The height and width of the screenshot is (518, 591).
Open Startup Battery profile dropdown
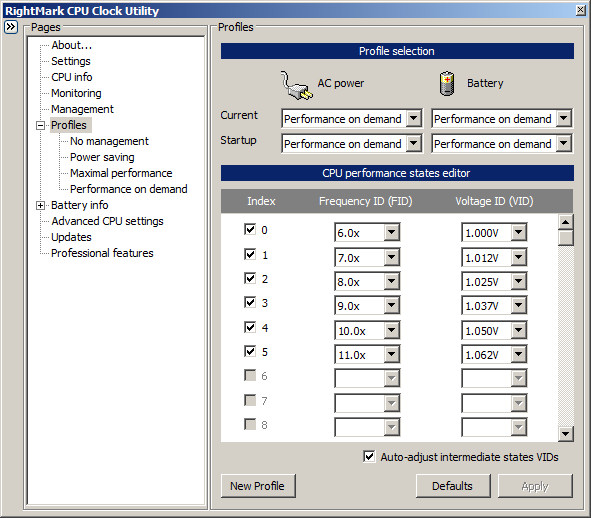[x=563, y=144]
